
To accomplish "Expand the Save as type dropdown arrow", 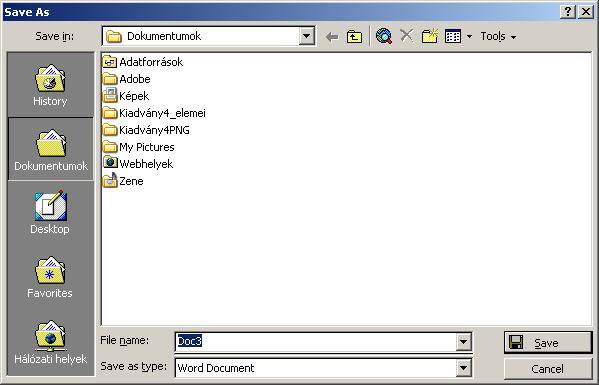I will tap(463, 368).
